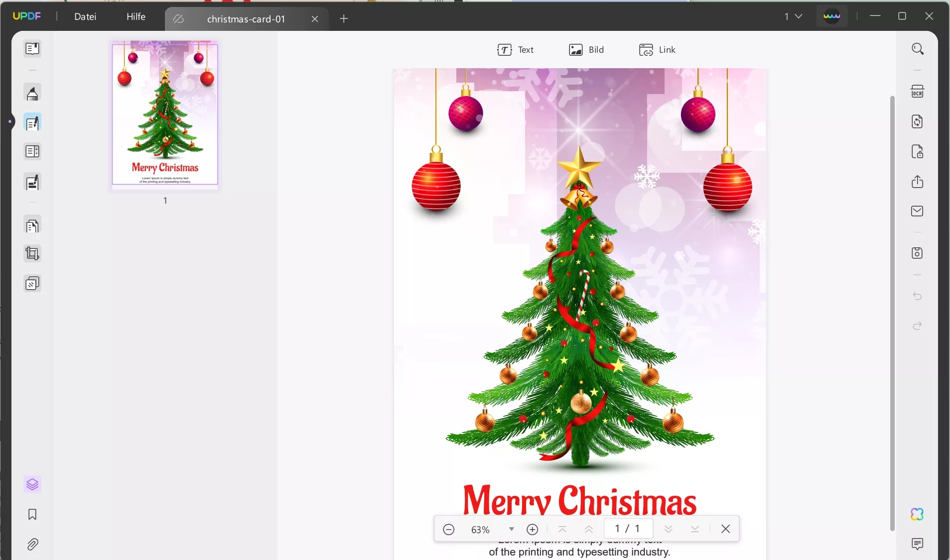Screen dimensions: 950x560
Task: Click the vertical scrollbar of the document
Action: click(x=892, y=313)
